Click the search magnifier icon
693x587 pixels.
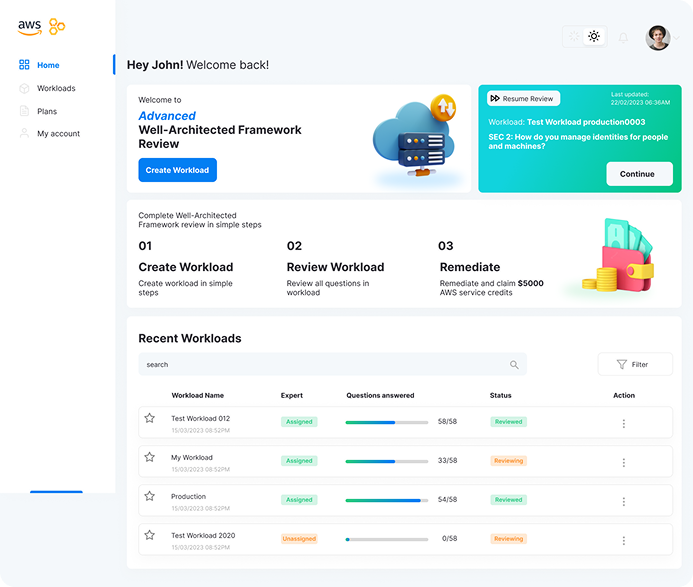pyautogui.click(x=514, y=365)
